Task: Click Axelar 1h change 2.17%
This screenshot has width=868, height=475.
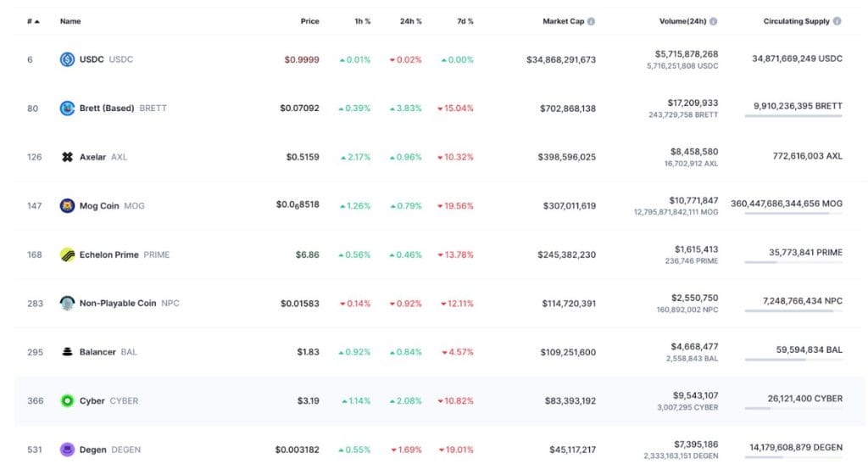Action: [355, 157]
